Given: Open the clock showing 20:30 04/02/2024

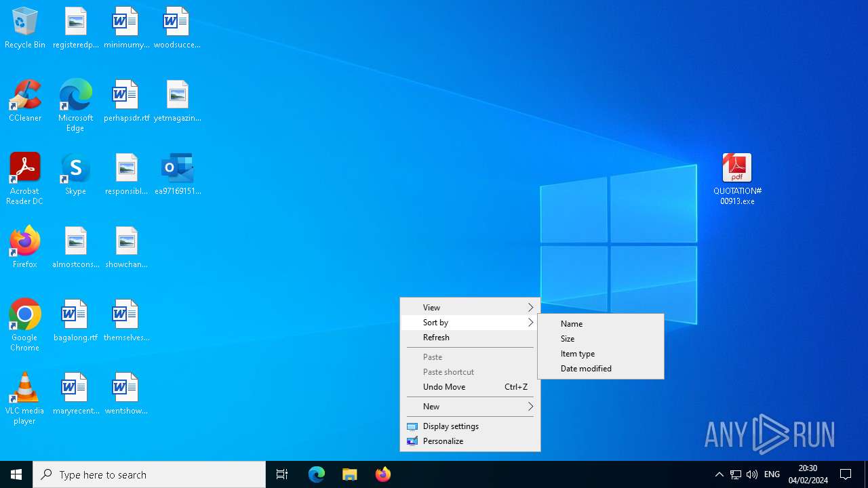Looking at the screenshot, I should pos(808,474).
